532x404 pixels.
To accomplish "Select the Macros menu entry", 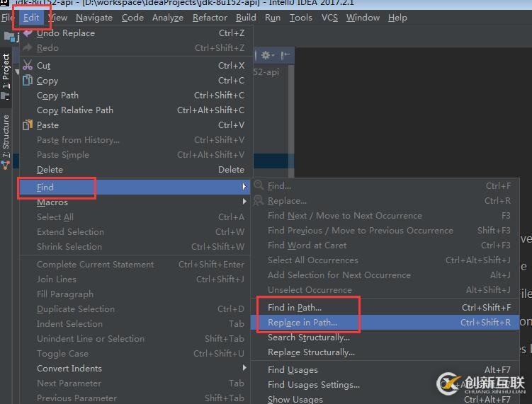I will (135, 202).
